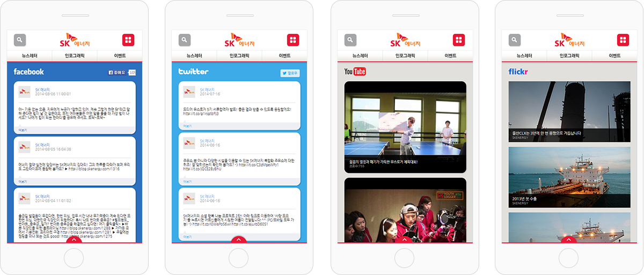The height and width of the screenshot is (275, 644).
Task: Tap the SK에너지 logo on the YouTube screen
Action: (x=405, y=40)
